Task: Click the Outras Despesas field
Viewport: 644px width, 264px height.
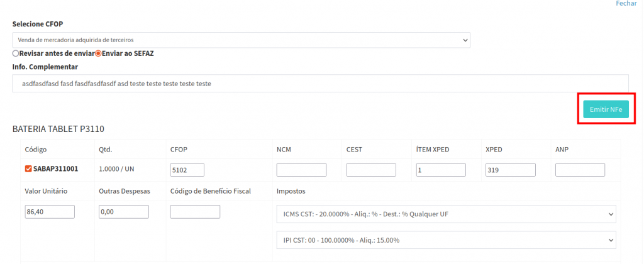Action: (124, 212)
